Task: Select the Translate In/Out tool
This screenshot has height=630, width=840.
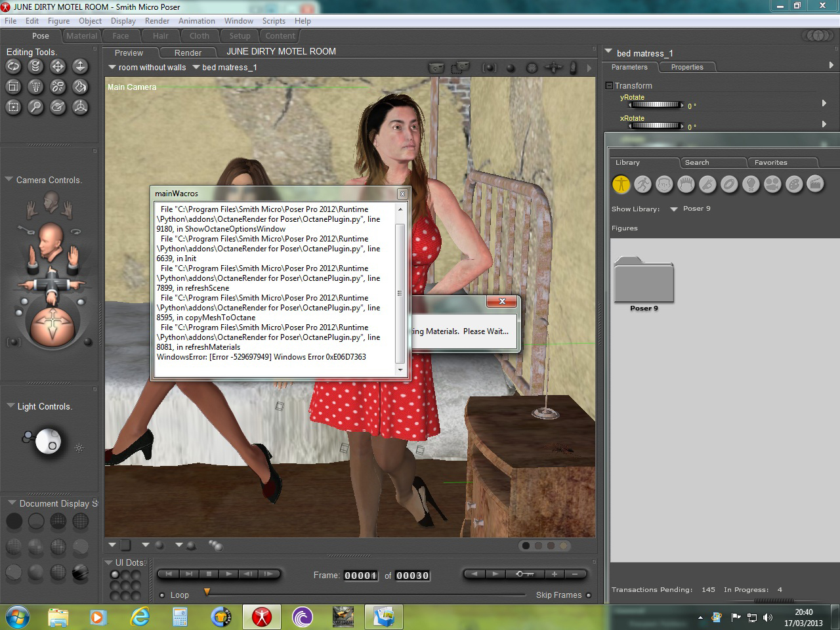Action: click(x=80, y=66)
